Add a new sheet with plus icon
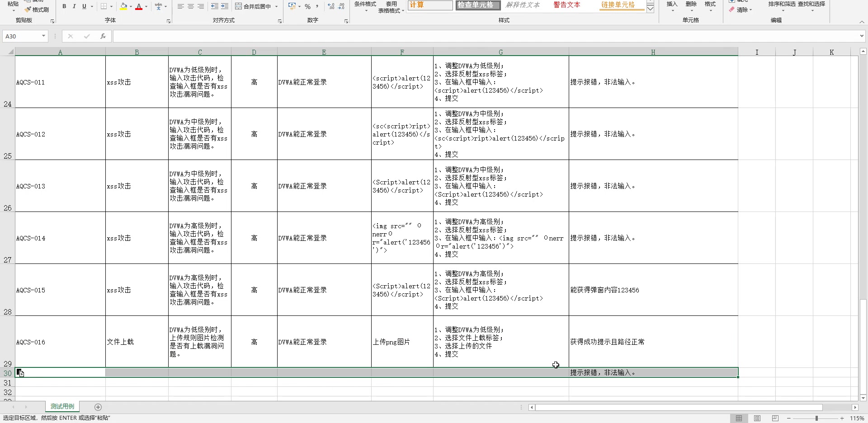 (98, 407)
